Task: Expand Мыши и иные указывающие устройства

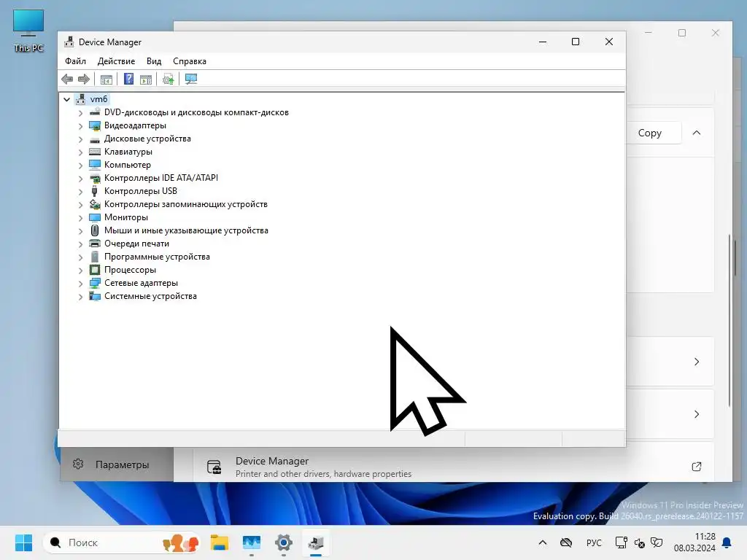Action: 80,231
